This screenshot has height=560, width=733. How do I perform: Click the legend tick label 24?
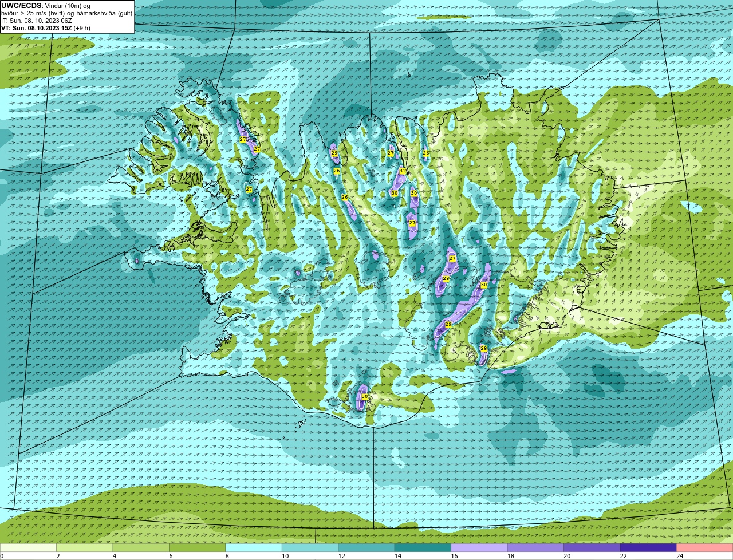point(680,556)
